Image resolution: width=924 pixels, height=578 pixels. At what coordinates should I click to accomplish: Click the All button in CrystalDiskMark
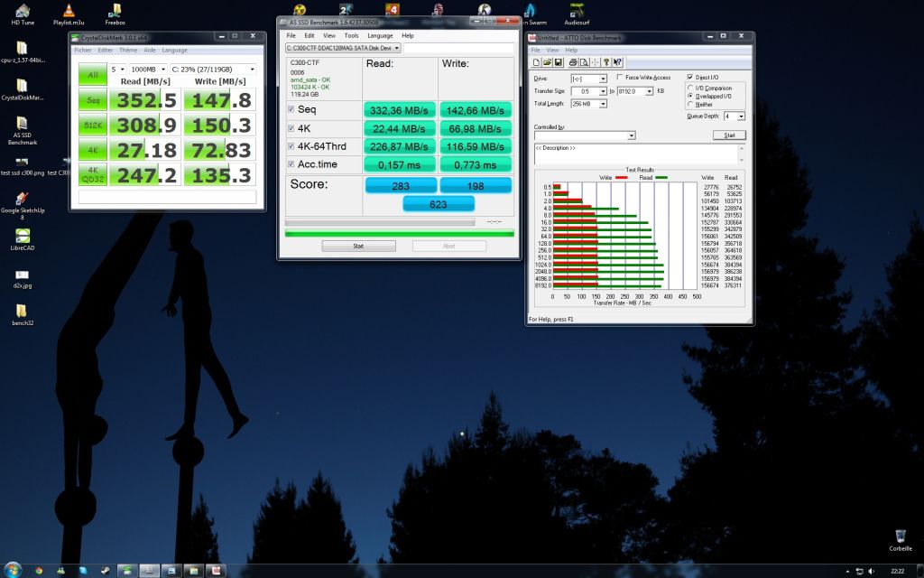[x=93, y=75]
